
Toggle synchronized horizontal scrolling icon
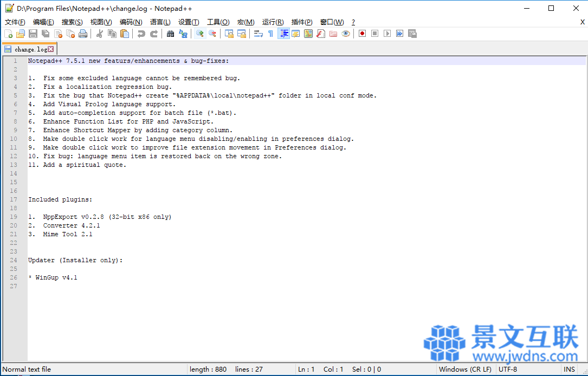pyautogui.click(x=242, y=34)
